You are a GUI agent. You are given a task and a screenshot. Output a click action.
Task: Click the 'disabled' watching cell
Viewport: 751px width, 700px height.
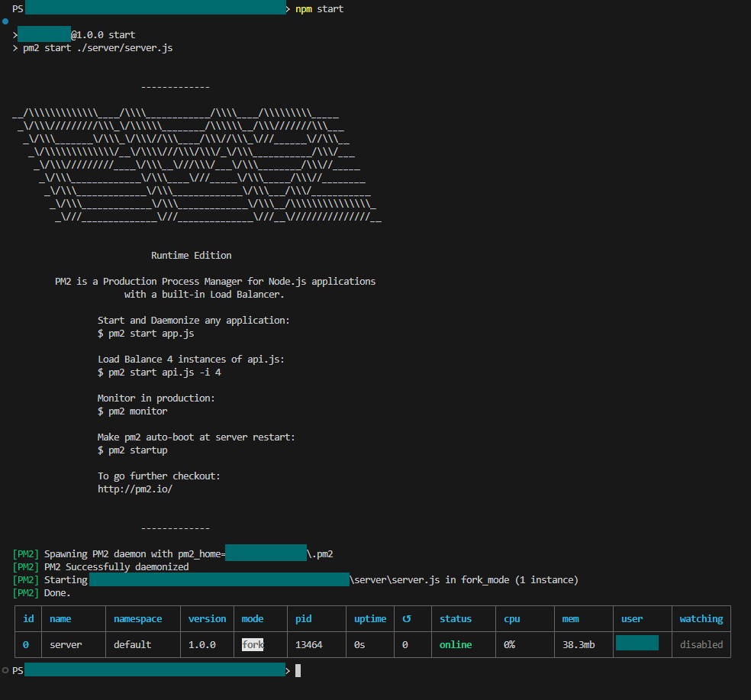(x=701, y=645)
